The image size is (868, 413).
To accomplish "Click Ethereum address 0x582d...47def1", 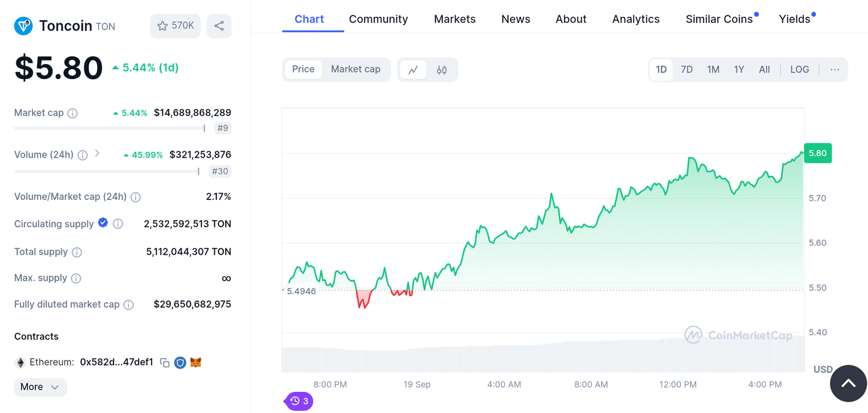I will (117, 362).
